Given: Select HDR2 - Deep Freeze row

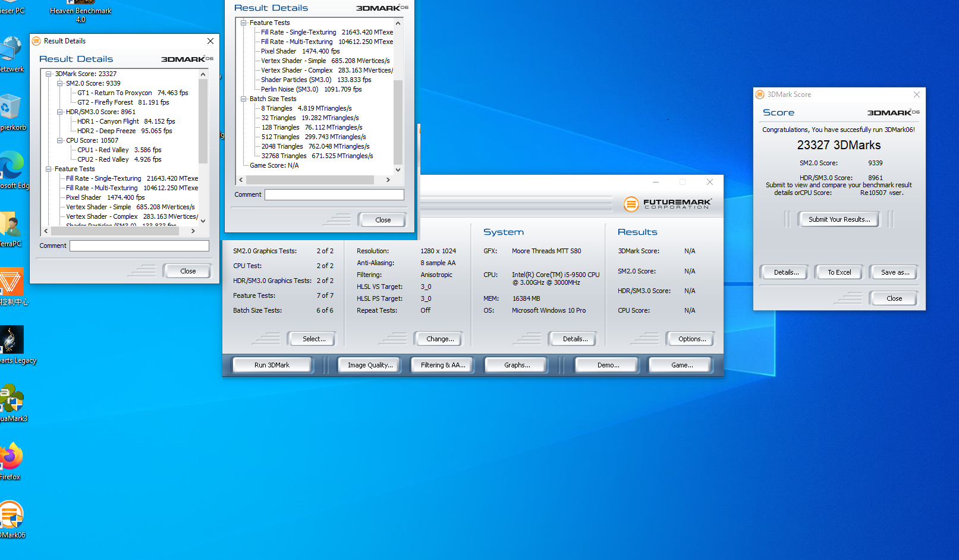Looking at the screenshot, I should coord(124,131).
